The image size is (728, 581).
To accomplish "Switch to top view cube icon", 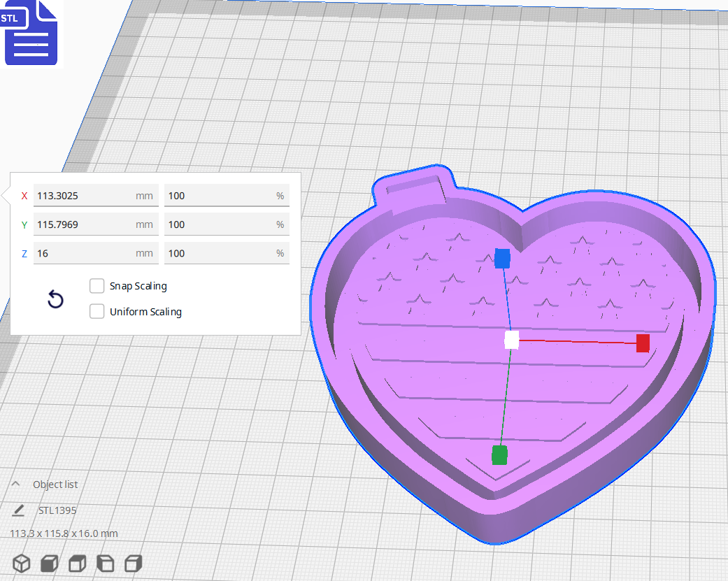I will click(77, 564).
